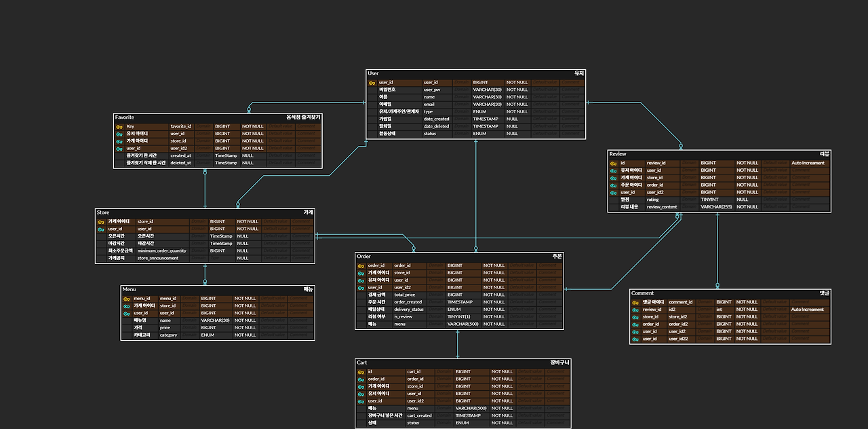The image size is (868, 429).
Task: Click the order_created column in Order table
Action: tap(408, 303)
